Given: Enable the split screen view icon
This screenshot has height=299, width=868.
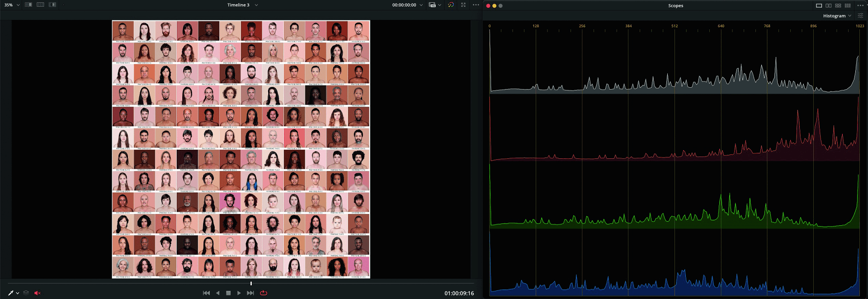Looking at the screenshot, I should click(40, 5).
